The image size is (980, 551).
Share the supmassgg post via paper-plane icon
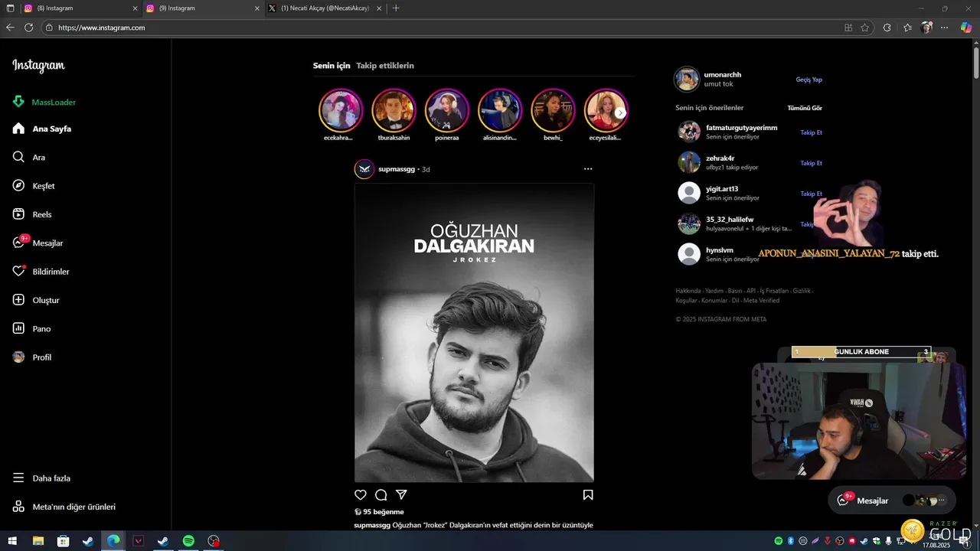tap(401, 495)
